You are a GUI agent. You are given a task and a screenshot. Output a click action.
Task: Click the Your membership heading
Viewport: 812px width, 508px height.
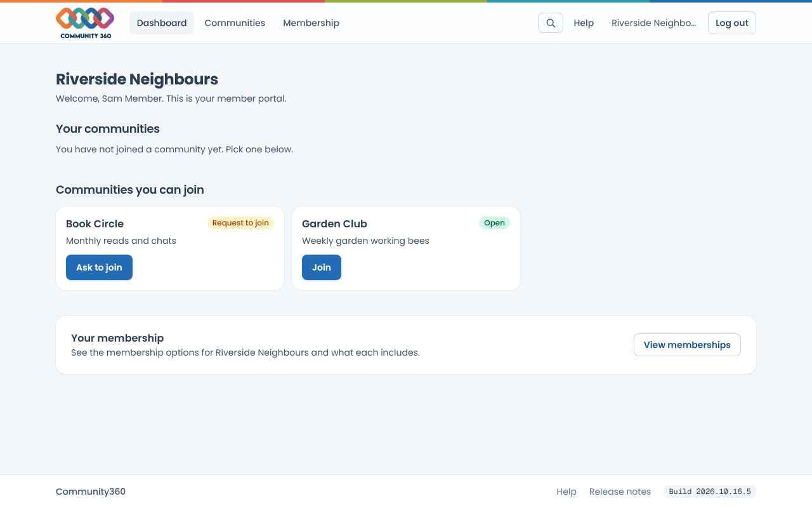click(x=117, y=338)
